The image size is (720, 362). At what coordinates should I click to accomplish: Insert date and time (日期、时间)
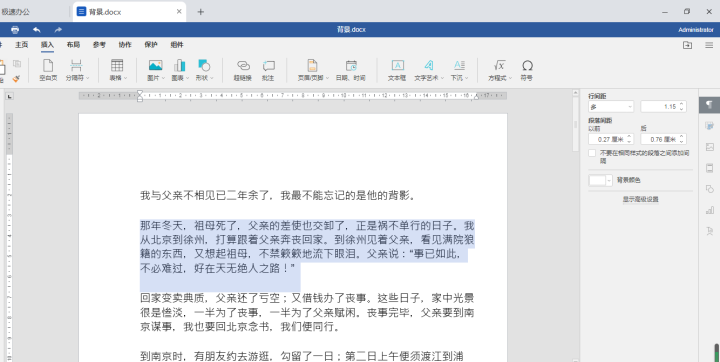point(351,70)
